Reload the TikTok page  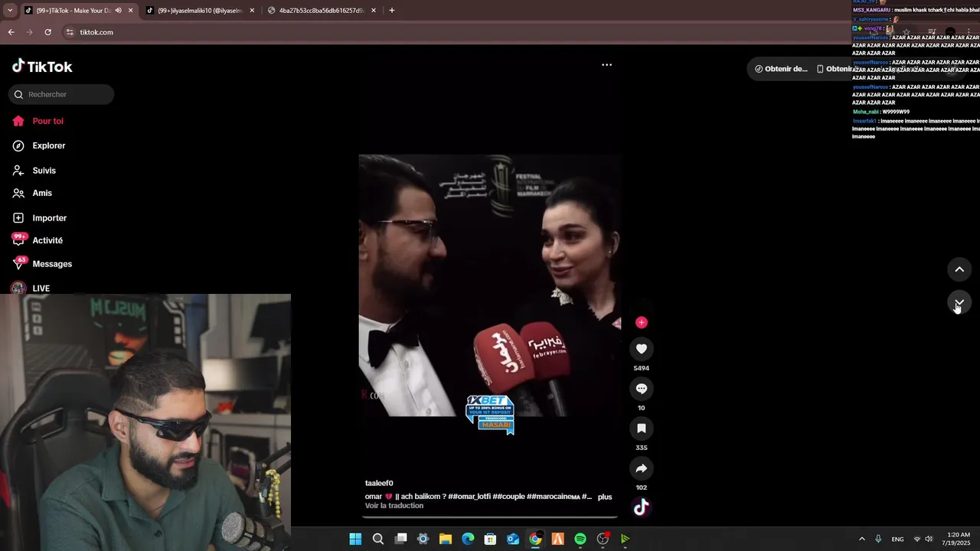[x=47, y=32]
